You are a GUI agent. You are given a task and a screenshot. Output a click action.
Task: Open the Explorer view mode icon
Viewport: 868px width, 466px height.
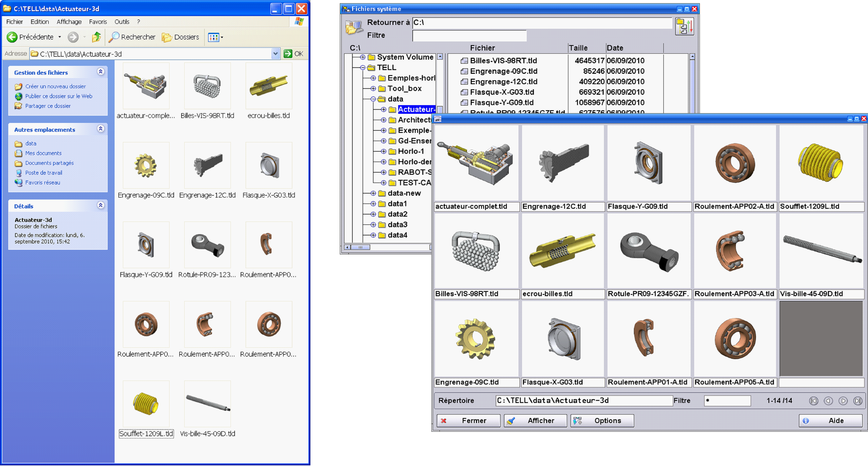(214, 37)
